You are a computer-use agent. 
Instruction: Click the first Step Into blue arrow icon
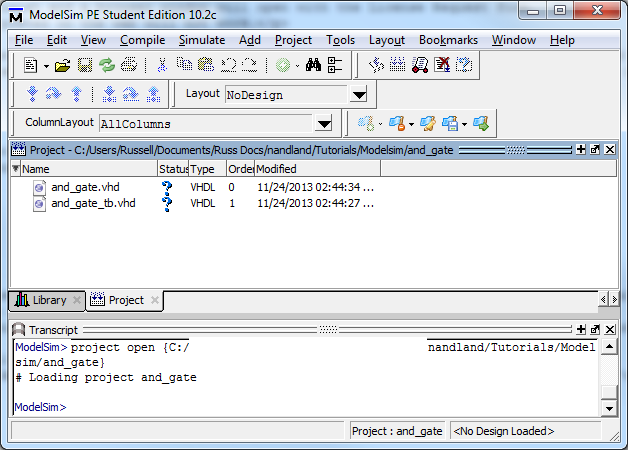[x=32, y=94]
